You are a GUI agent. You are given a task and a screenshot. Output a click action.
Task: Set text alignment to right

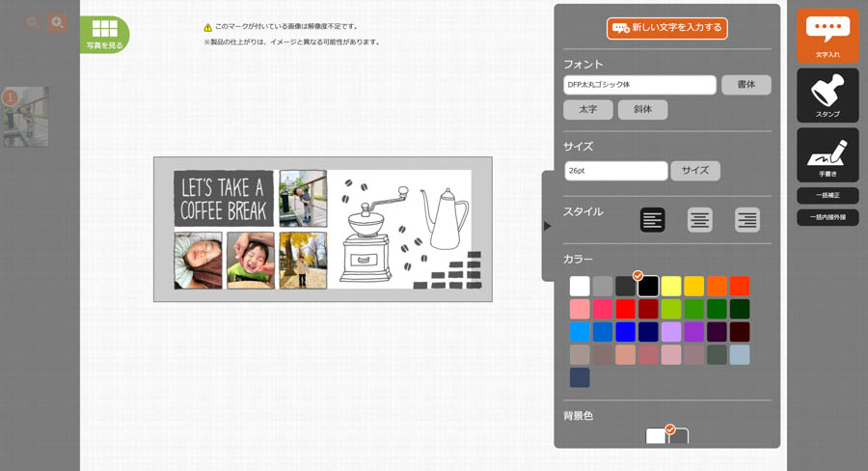click(746, 220)
